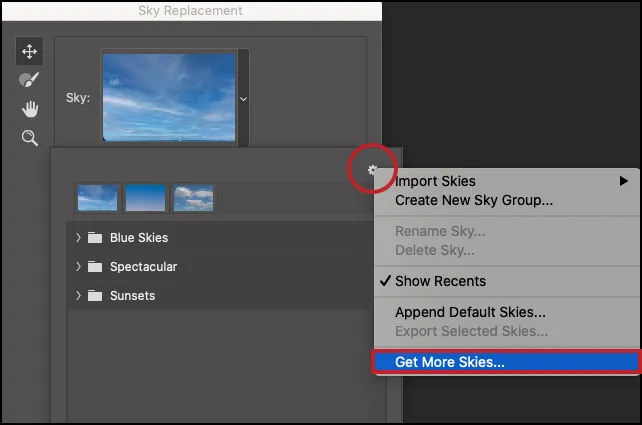Screen dimensions: 642x425
Task: Toggle the Show Recents option
Action: [440, 281]
